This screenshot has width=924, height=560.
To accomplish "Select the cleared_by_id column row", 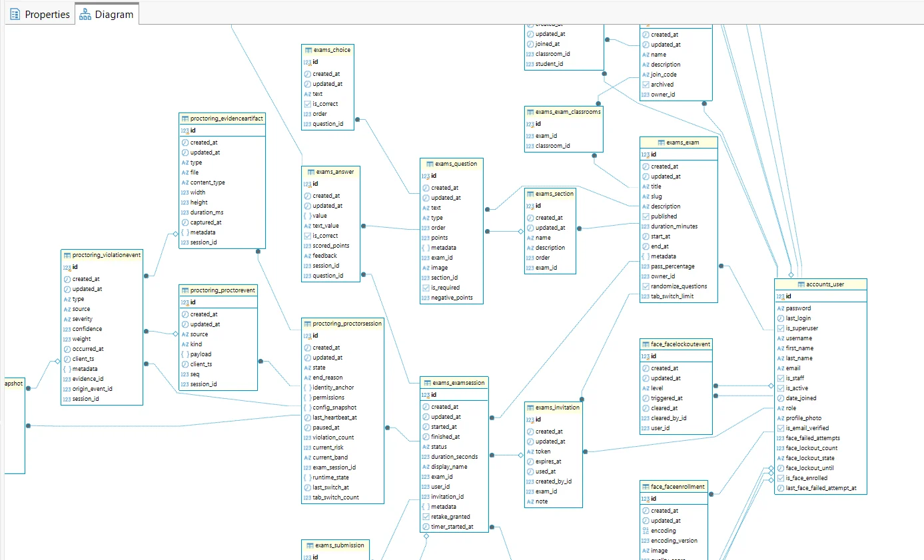I will click(x=676, y=418).
